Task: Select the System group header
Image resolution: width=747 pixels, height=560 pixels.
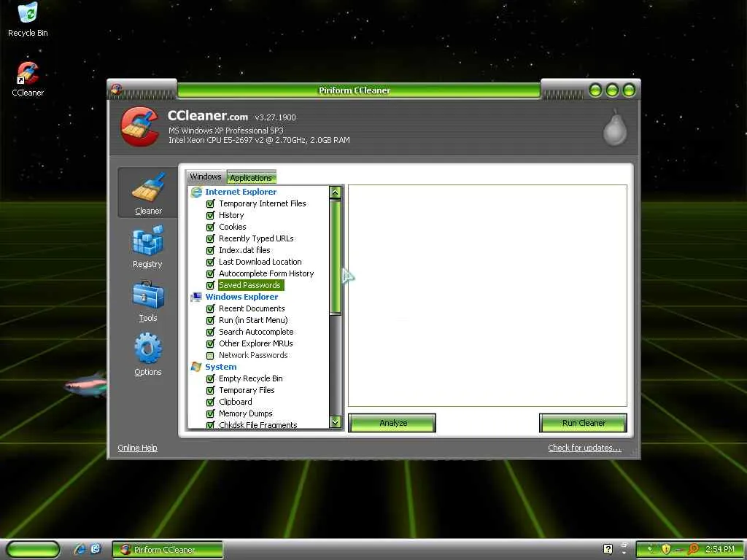Action: 220,367
